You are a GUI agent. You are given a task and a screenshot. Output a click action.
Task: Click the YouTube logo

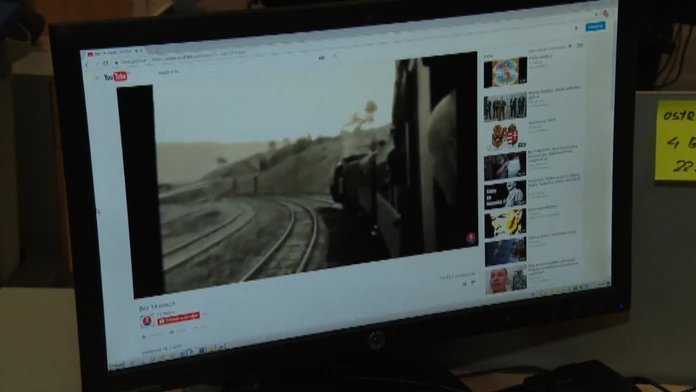pyautogui.click(x=115, y=77)
